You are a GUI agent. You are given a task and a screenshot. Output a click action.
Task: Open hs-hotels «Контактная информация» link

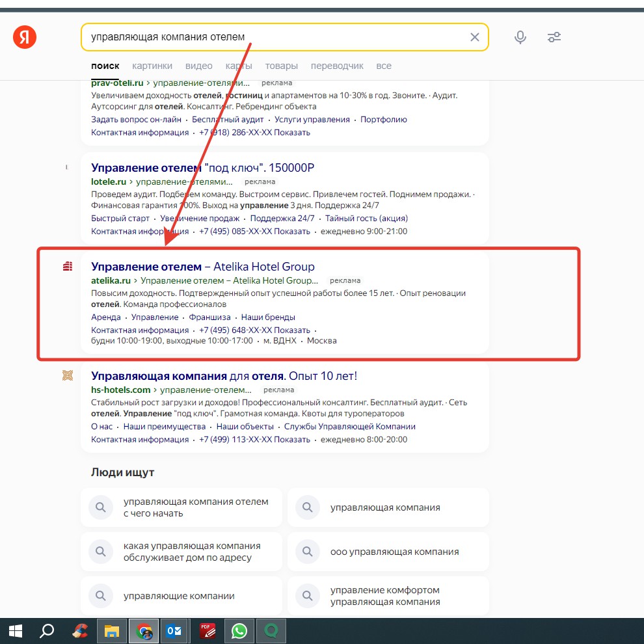(x=140, y=440)
